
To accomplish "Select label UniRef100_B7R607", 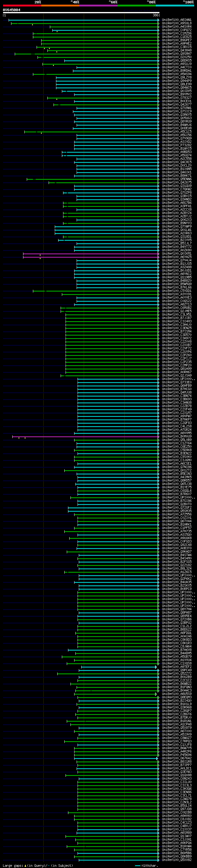I will pos(176,494).
